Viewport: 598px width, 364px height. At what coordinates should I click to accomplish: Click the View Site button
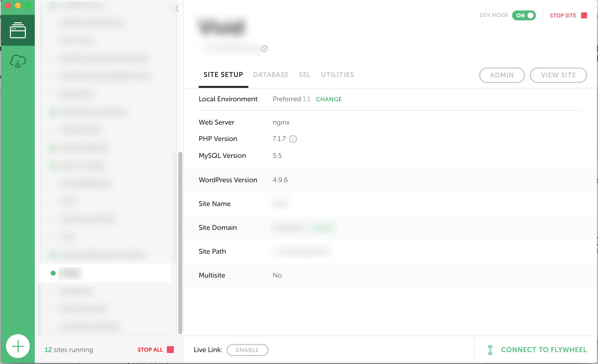(x=558, y=75)
